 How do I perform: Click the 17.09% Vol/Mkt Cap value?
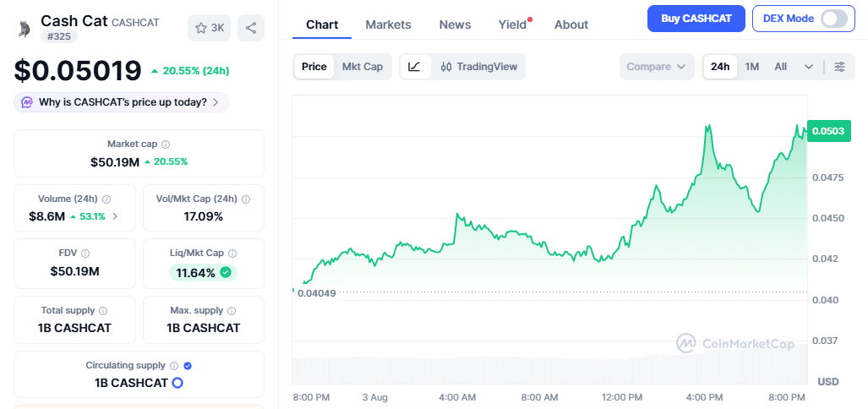coord(203,216)
